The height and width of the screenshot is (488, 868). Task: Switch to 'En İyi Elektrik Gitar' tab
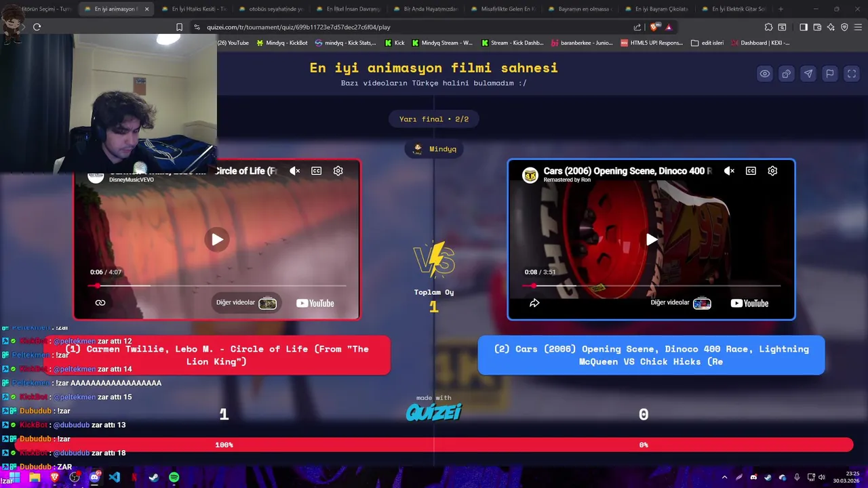(736, 9)
